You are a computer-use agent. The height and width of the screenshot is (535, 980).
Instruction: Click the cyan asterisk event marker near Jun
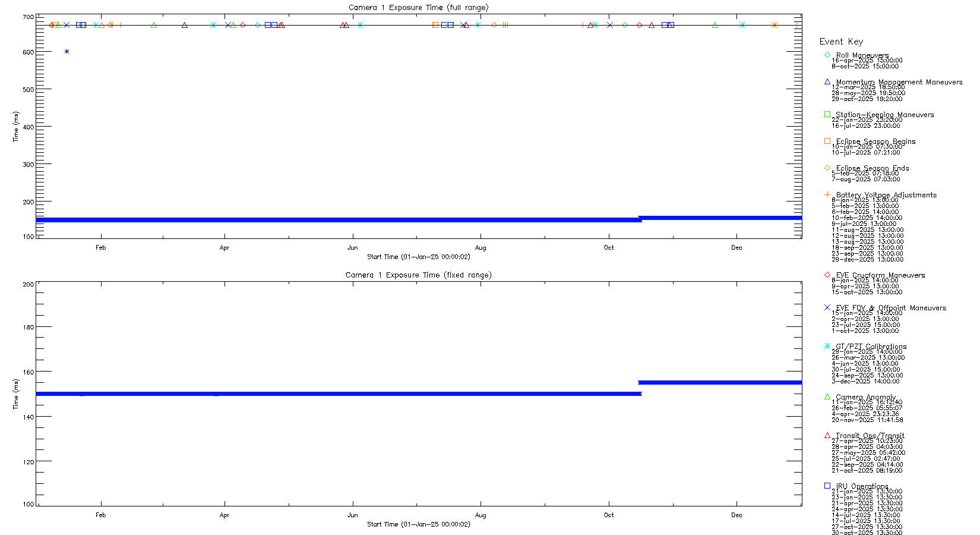point(360,25)
